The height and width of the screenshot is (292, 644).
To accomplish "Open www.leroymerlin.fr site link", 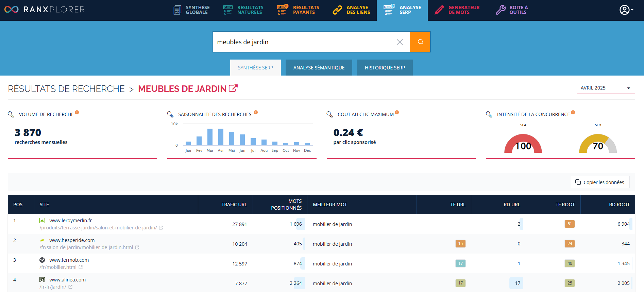I will (x=71, y=221).
